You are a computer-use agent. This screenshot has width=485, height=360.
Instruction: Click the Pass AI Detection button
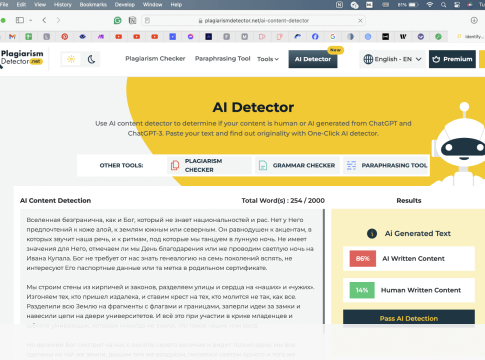(x=409, y=318)
